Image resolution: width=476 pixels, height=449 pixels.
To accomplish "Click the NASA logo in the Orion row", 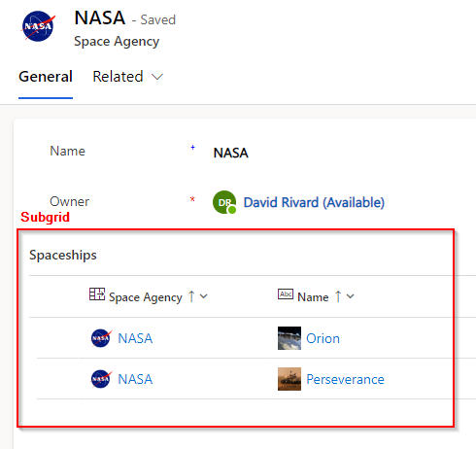I will pyautogui.click(x=101, y=338).
